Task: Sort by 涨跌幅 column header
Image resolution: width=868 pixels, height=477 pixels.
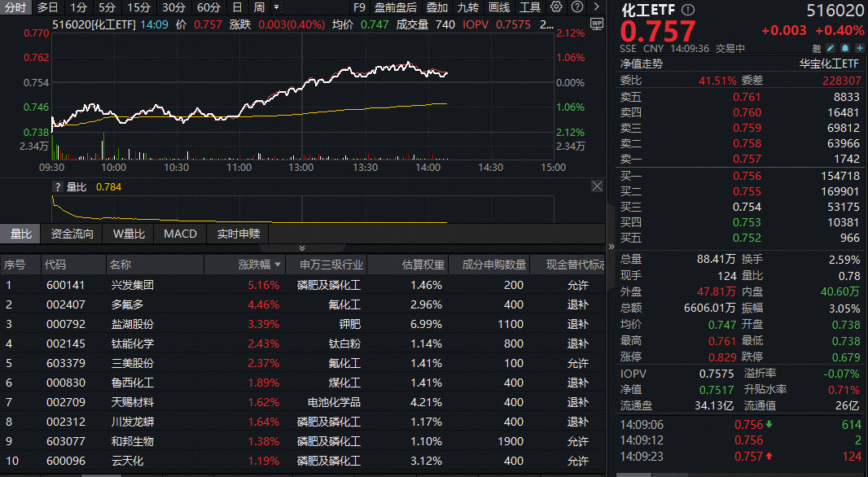Action: (261, 265)
